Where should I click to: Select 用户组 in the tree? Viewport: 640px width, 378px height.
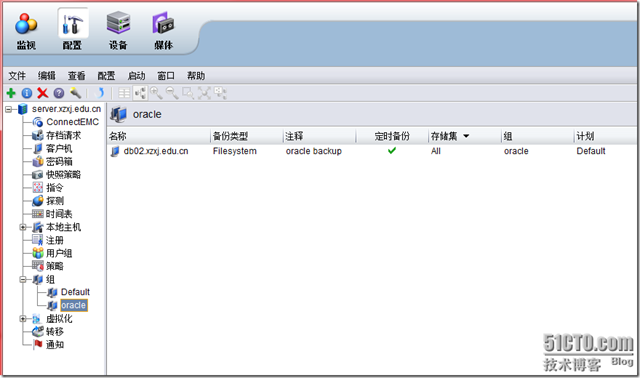[59, 253]
